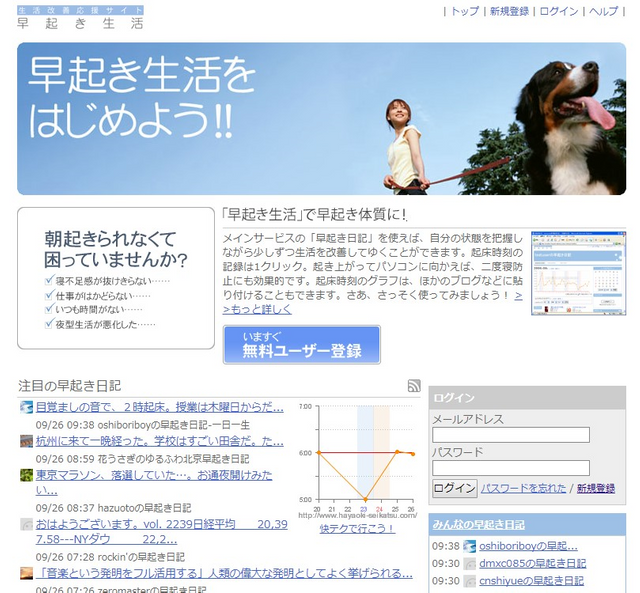Open diary entry 杭州に来て一晩経った
Viewport: 640px width, 593px height.
pos(159,441)
